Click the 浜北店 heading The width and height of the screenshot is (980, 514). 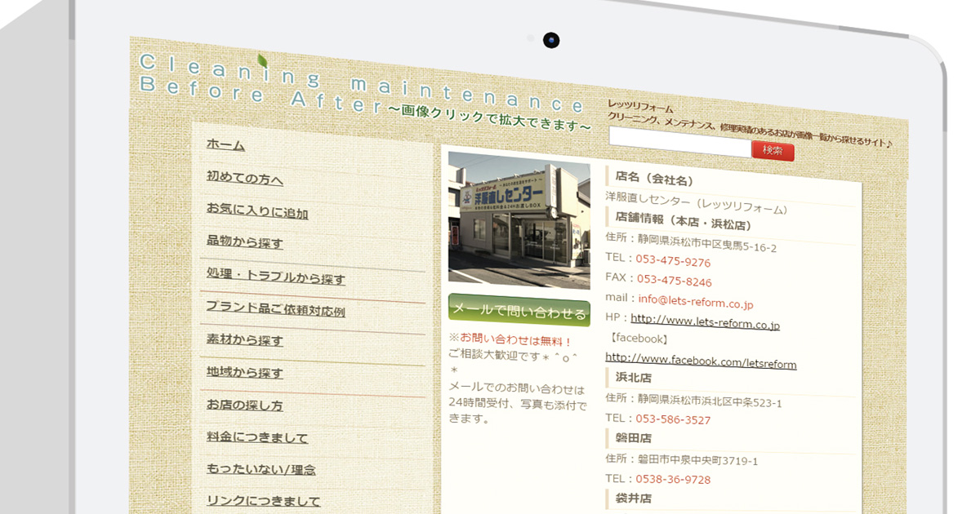pos(633,378)
